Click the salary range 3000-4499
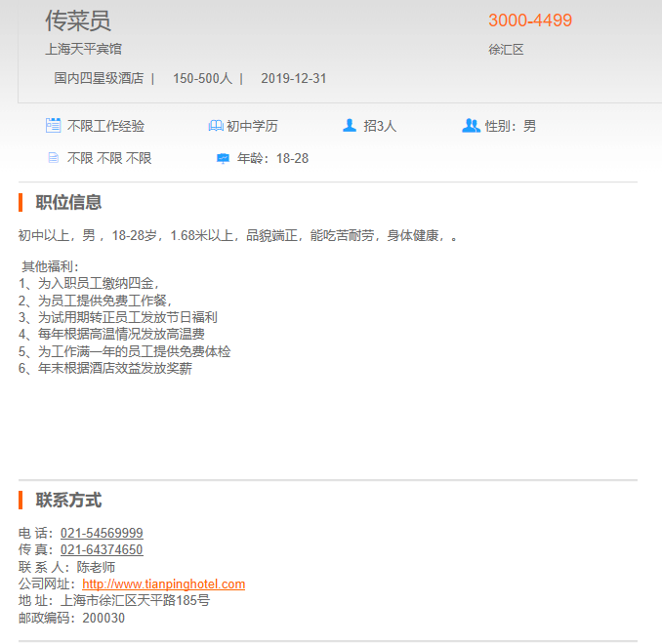The width and height of the screenshot is (662, 644). (x=530, y=20)
